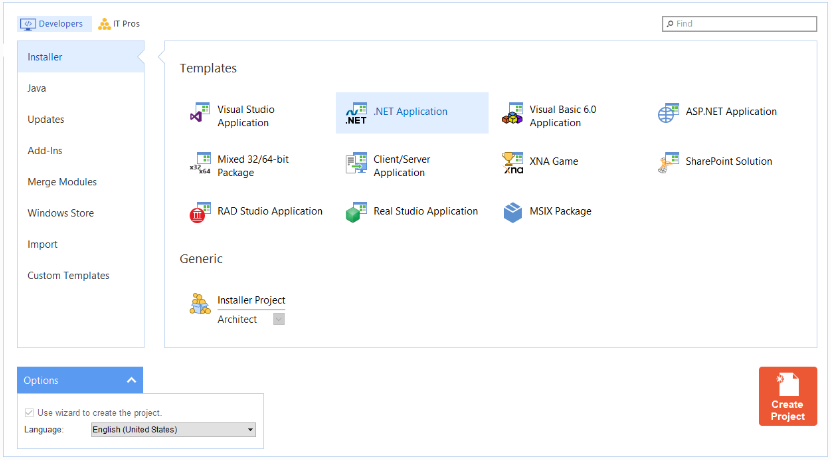The image size is (831, 460).
Task: Select the Installer Project generic template
Action: click(x=250, y=300)
